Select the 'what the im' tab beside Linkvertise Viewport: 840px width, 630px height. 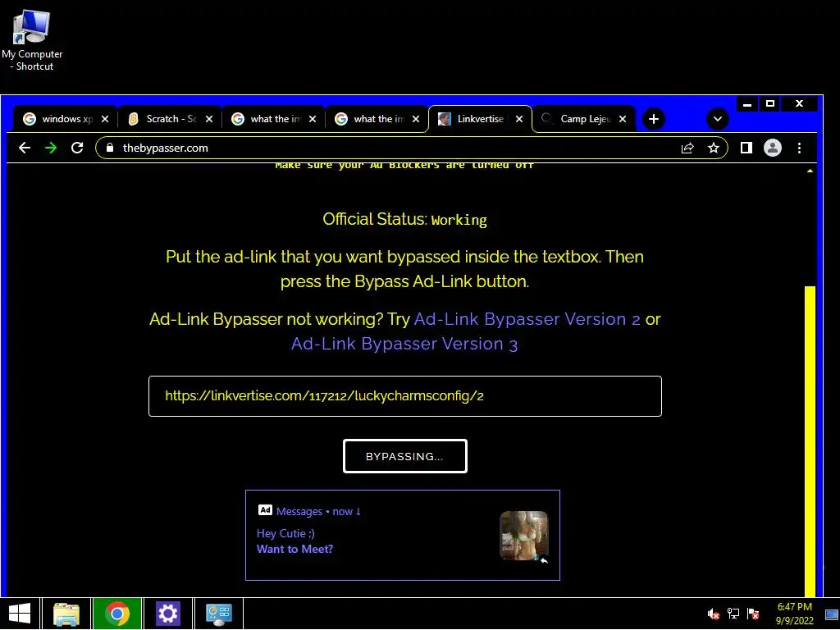click(376, 119)
